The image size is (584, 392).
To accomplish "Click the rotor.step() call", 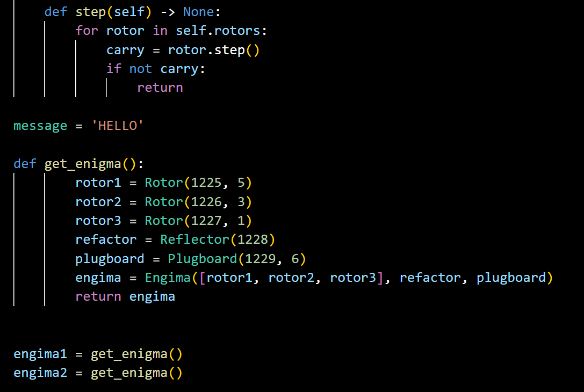I will [213, 50].
